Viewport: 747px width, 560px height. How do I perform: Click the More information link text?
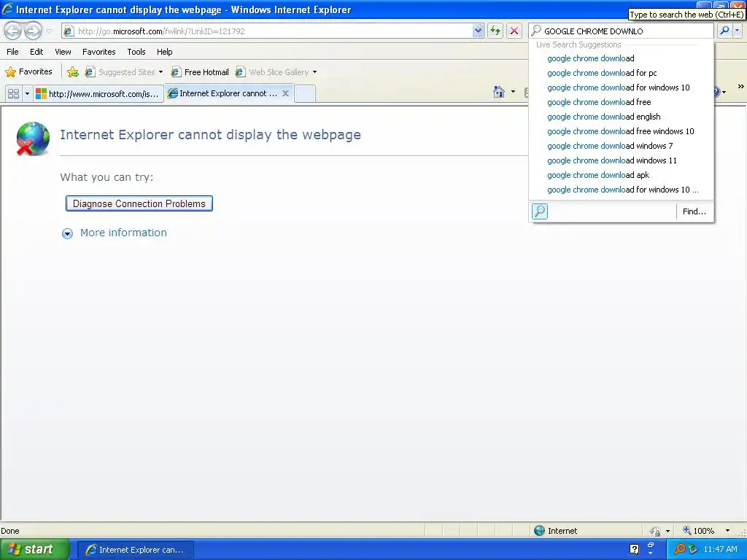[x=123, y=233]
